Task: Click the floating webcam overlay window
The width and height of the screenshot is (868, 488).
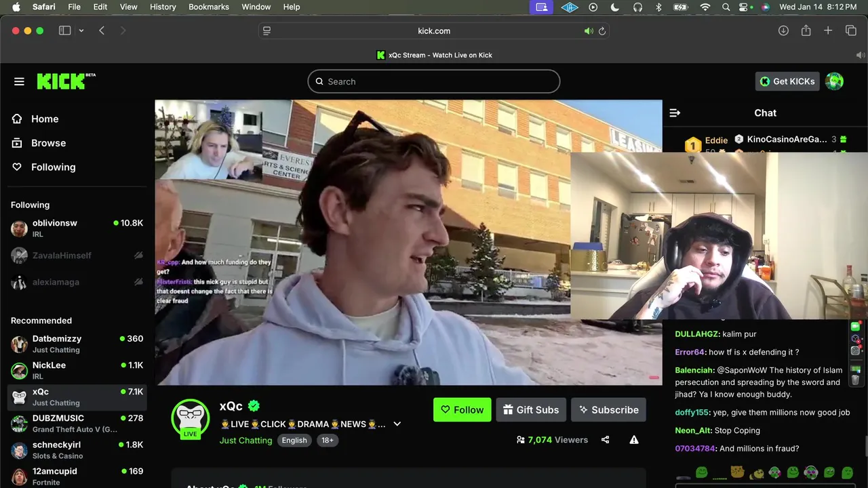Action: pos(719,236)
